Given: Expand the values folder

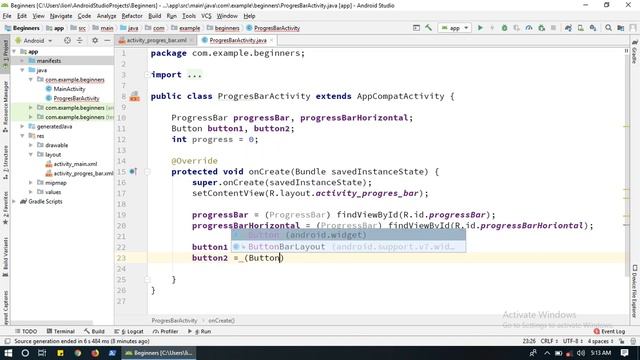Looking at the screenshot, I should click(x=31, y=192).
